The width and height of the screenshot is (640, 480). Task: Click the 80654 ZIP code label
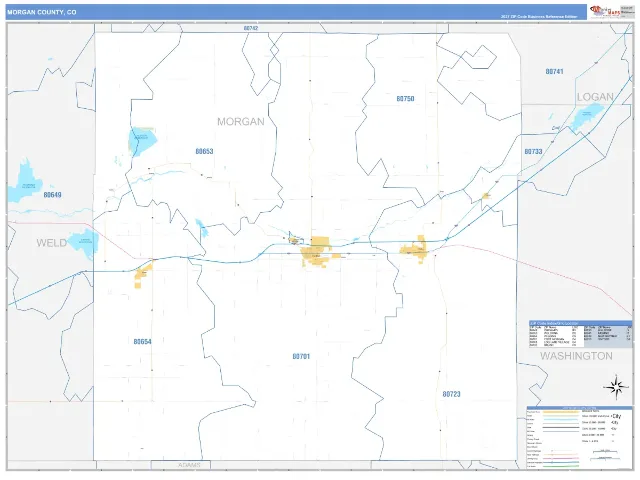click(142, 342)
